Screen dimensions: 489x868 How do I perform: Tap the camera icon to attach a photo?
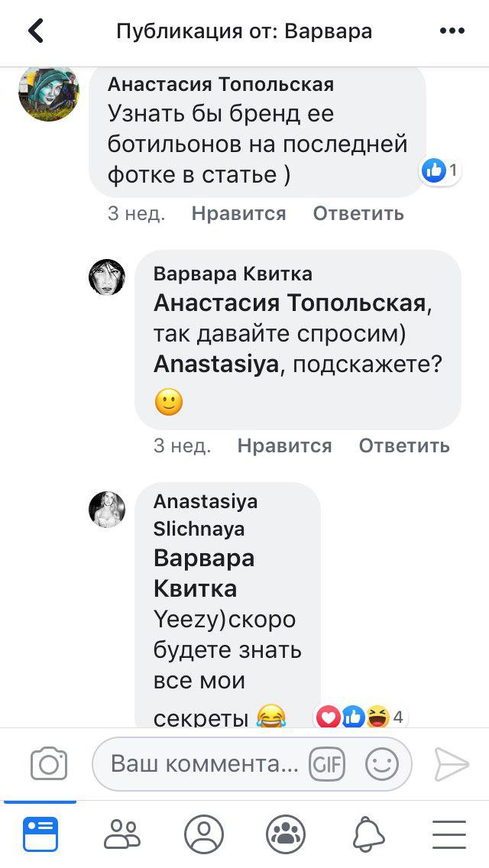tap(49, 764)
